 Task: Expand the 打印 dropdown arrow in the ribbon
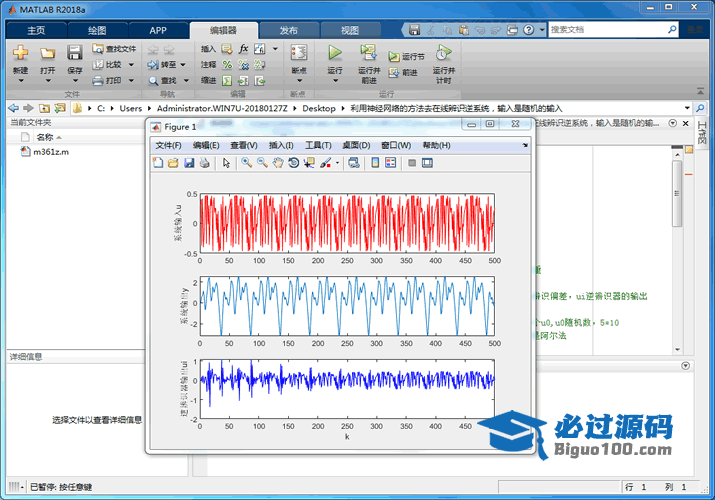tap(131, 81)
